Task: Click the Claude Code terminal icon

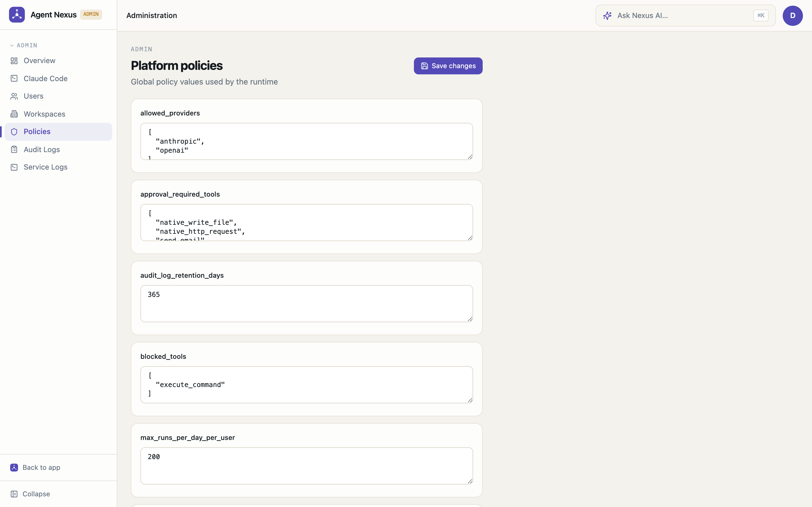Action: (x=14, y=79)
